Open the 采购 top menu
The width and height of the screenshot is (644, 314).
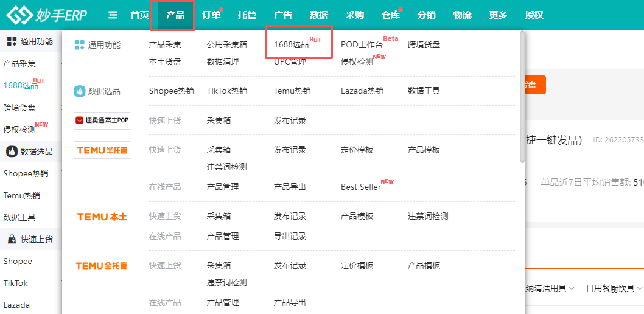(x=354, y=15)
